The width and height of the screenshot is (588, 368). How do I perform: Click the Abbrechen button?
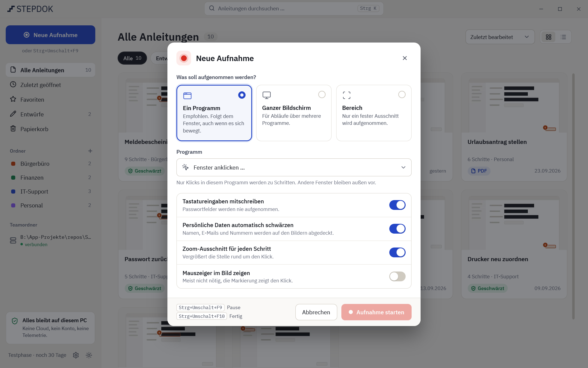pos(316,312)
